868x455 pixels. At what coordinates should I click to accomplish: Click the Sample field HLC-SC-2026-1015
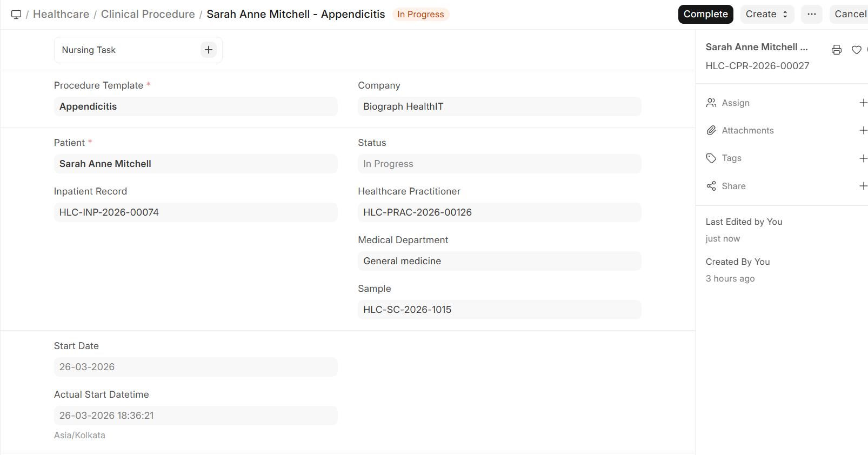pyautogui.click(x=499, y=310)
